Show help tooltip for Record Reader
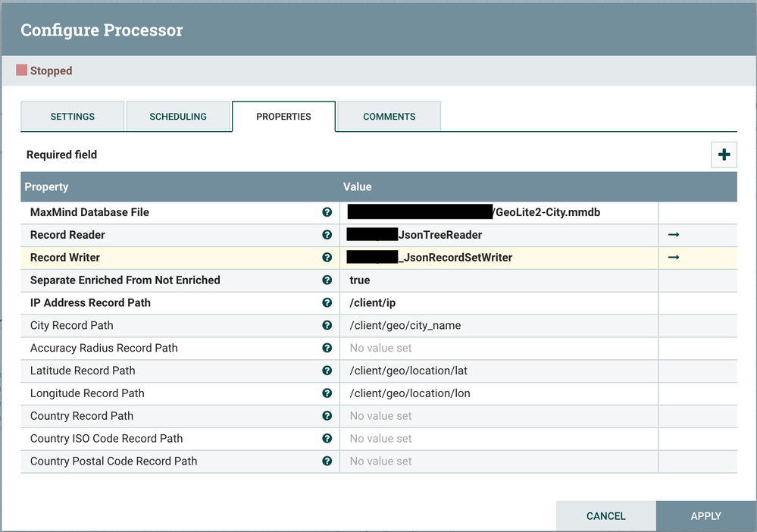 point(327,235)
